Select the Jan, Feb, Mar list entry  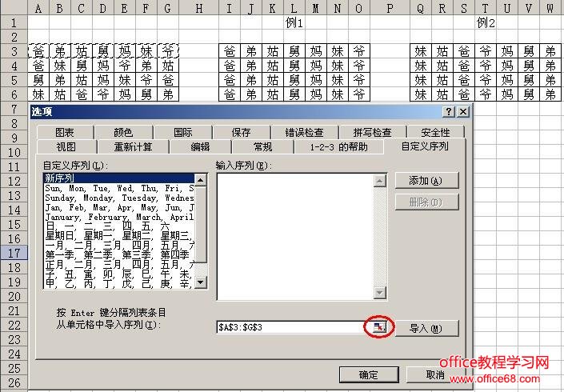[119, 207]
